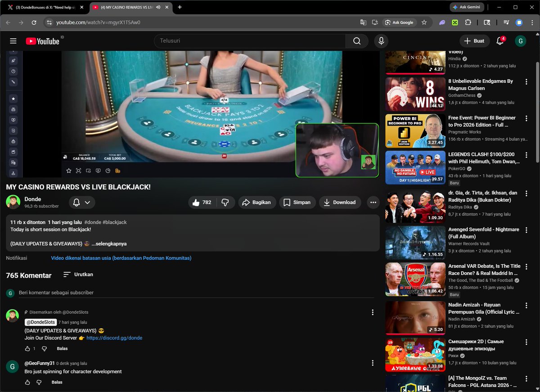Open Avenged Sevenfold Nightmare album thumbnail
Viewport: 540px width, 392px height.
pyautogui.click(x=415, y=243)
